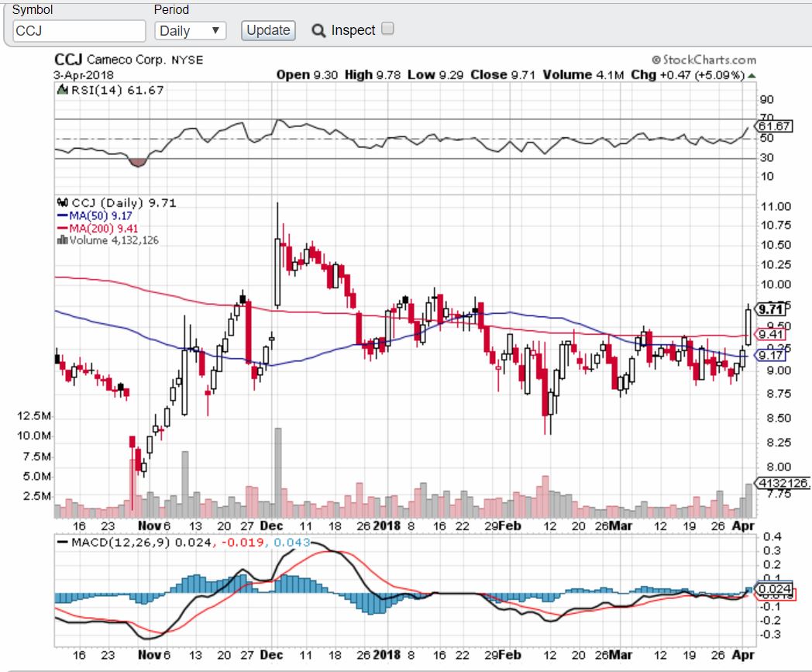
Task: Open the Period dropdown set to Daily
Action: [x=190, y=30]
